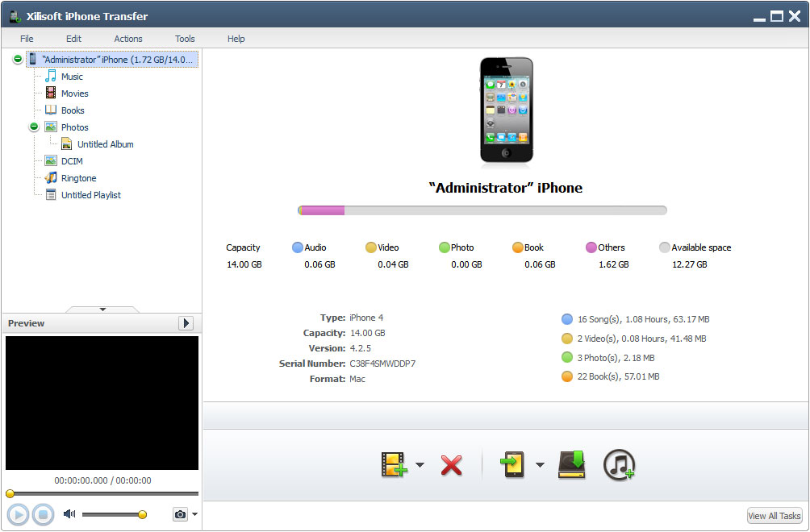
Task: Select the Music tree item
Action: [x=72, y=77]
